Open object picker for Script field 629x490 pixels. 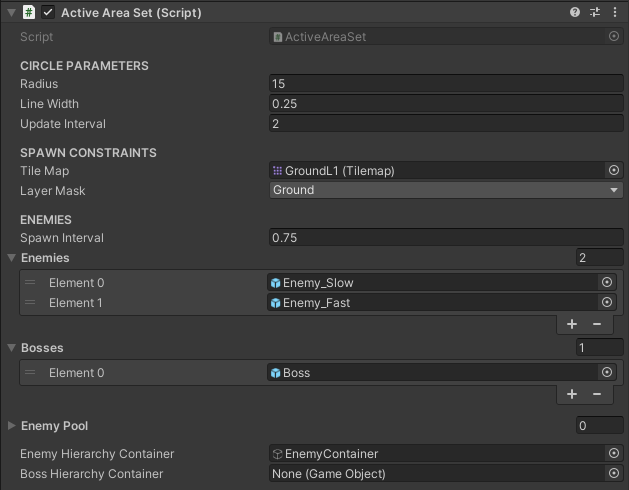click(x=613, y=36)
